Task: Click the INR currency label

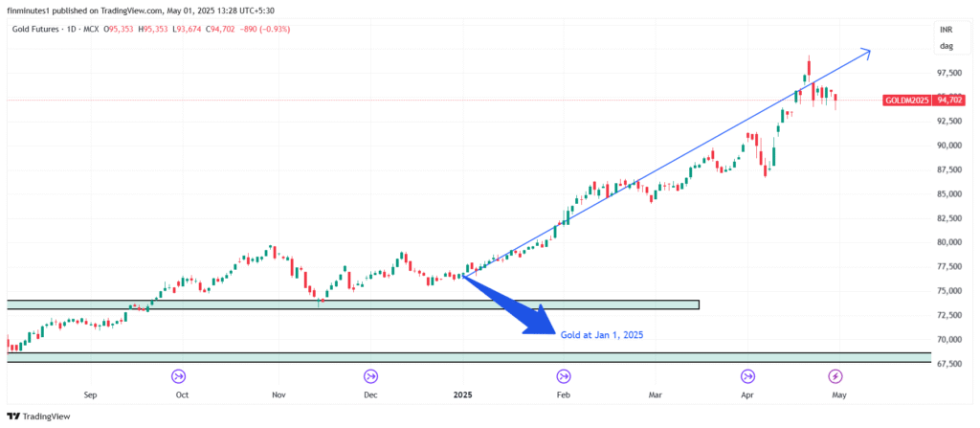Action: (x=947, y=30)
